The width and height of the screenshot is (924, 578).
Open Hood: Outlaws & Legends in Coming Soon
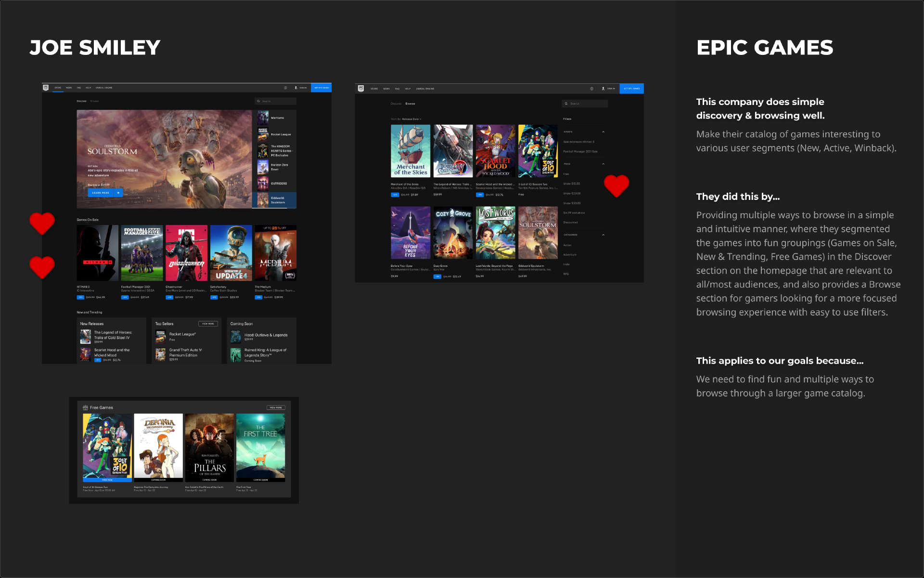[x=260, y=336]
